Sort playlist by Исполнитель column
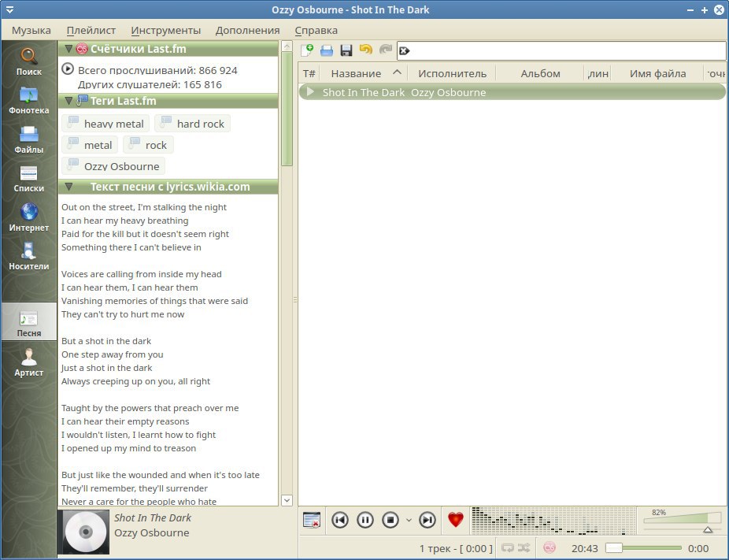729x560 pixels. pyautogui.click(x=452, y=73)
